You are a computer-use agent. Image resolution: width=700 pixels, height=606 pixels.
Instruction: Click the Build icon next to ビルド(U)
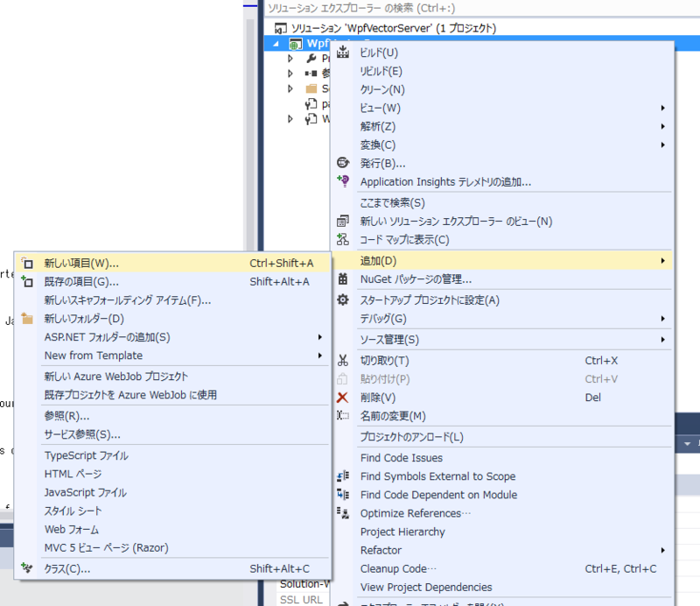(x=343, y=53)
